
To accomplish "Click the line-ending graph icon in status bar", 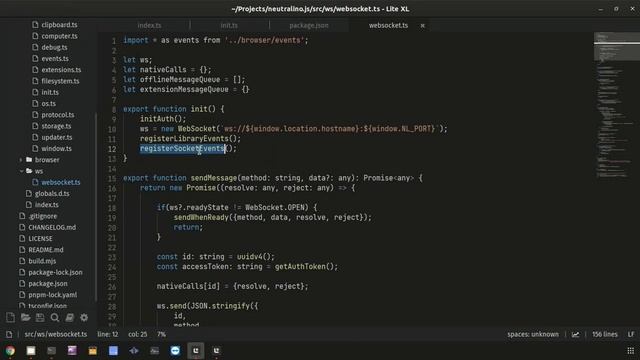I will point(576,334).
